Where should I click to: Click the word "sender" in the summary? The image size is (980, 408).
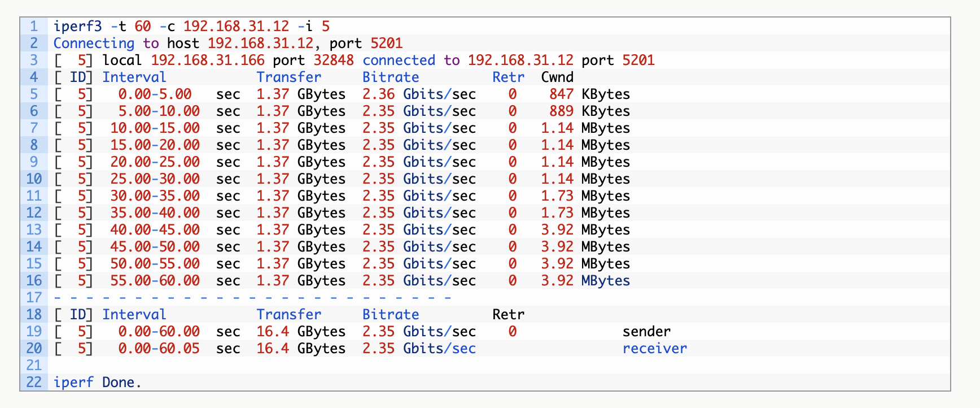click(646, 332)
